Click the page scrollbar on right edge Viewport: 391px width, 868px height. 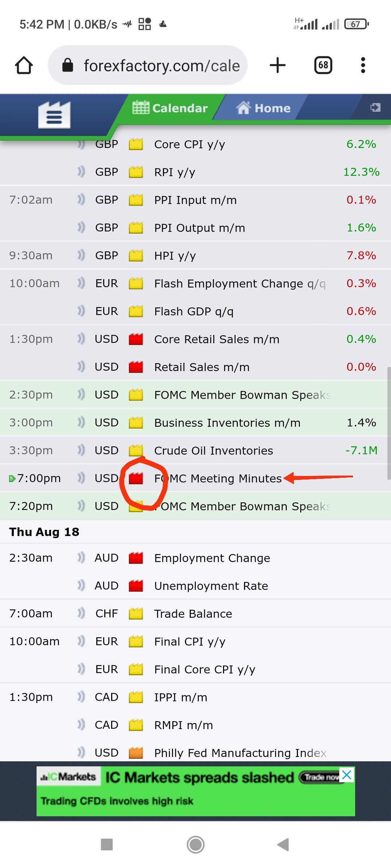[x=389, y=423]
